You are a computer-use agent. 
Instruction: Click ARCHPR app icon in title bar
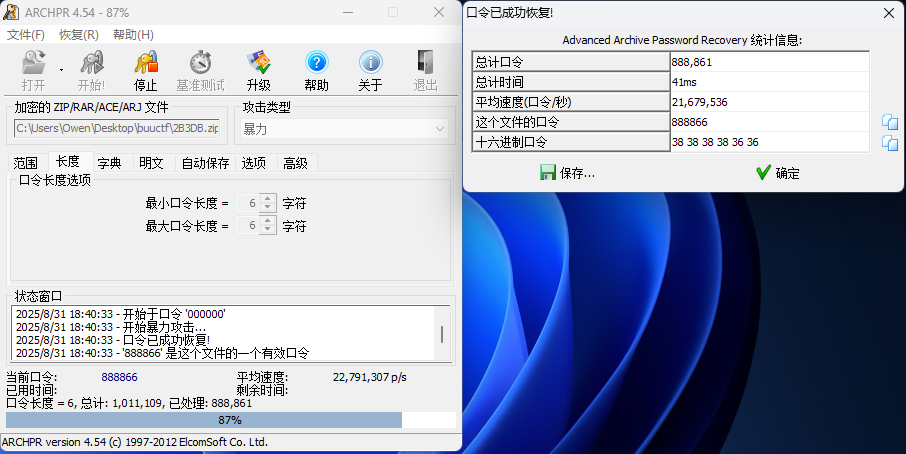10,12
